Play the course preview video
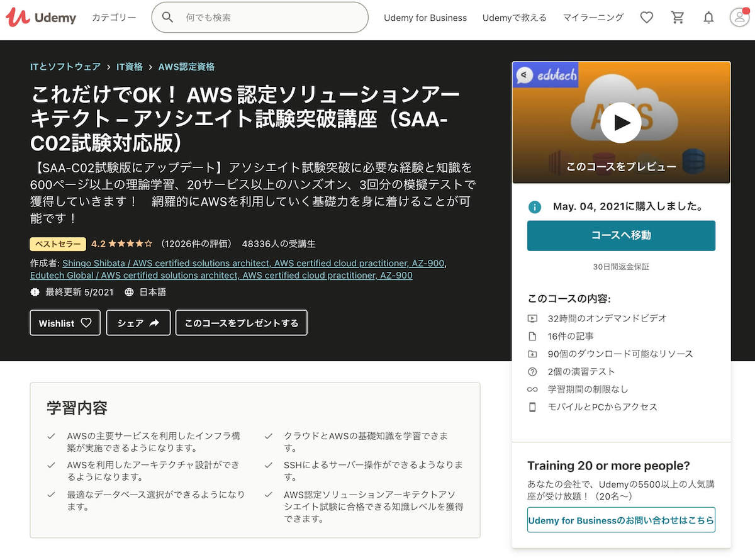 (x=621, y=123)
